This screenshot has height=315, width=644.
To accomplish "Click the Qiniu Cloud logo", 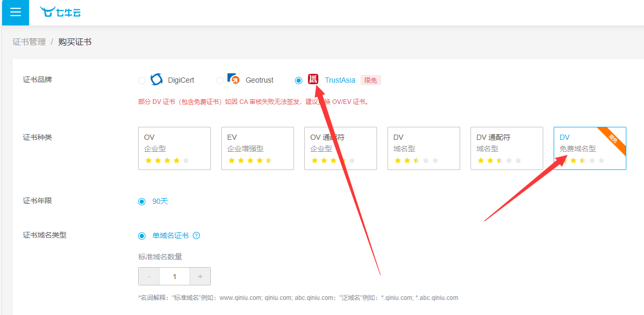I will click(x=60, y=12).
